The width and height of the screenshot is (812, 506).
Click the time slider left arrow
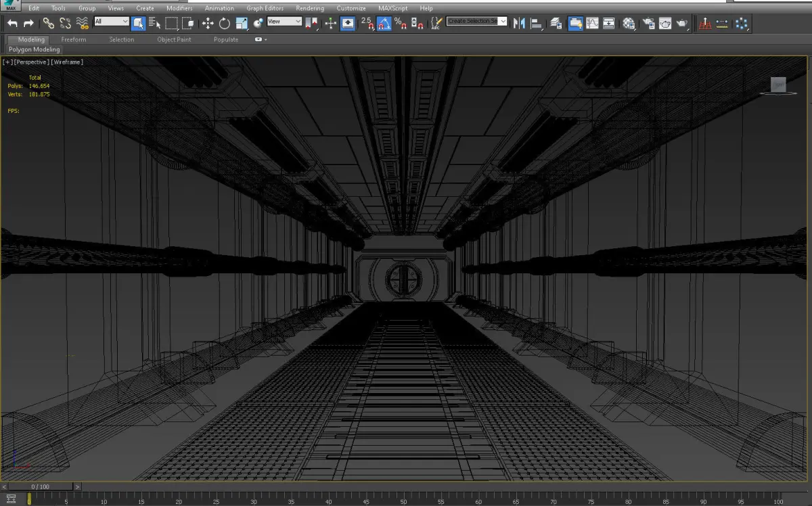[x=3, y=486]
